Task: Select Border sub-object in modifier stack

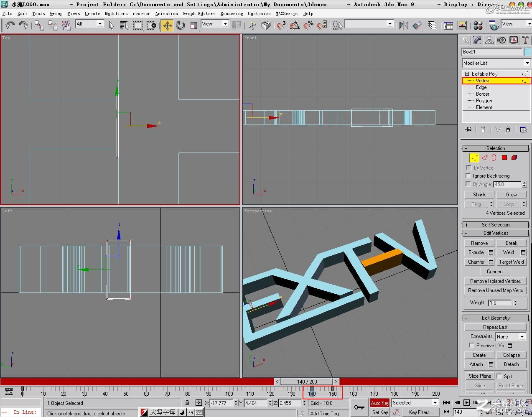Action: [x=482, y=94]
